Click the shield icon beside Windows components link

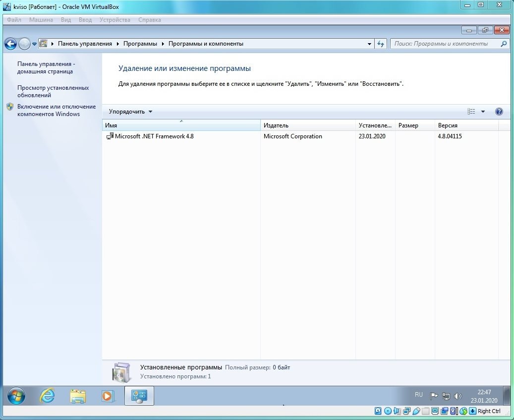click(x=10, y=107)
